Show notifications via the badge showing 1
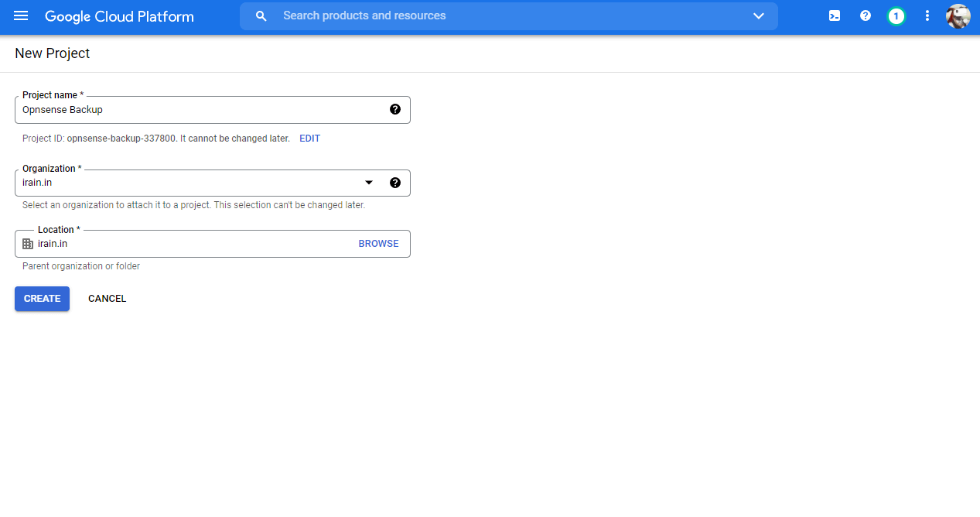 coord(896,16)
